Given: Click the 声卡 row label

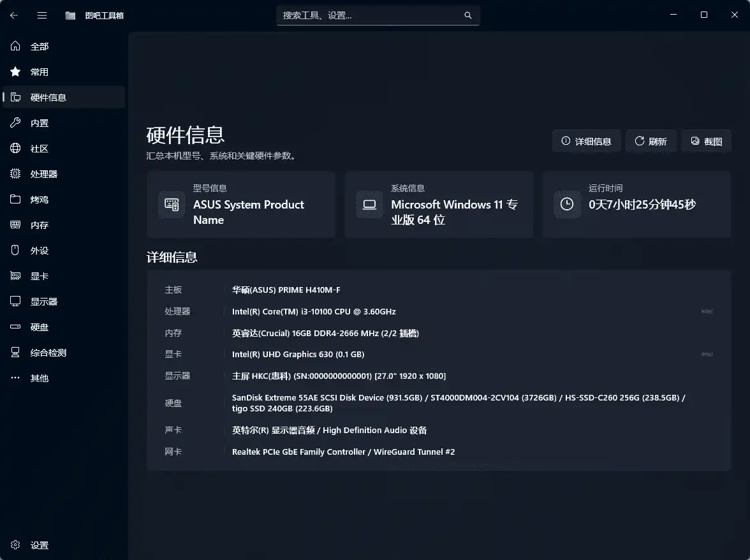Looking at the screenshot, I should pyautogui.click(x=173, y=431).
